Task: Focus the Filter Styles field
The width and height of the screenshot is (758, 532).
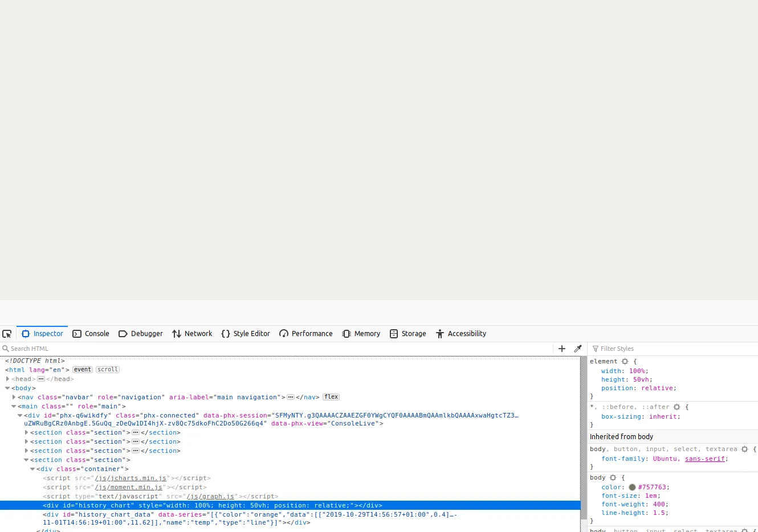Action: point(674,349)
